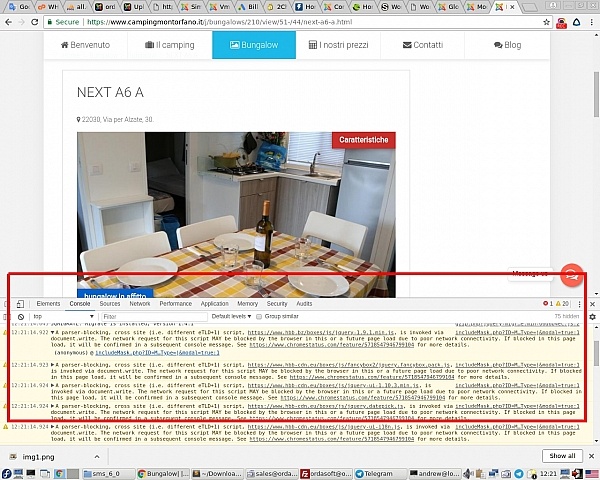Viewport: 600px width, 480px height.
Task: Click the yellow warning count indicator
Action: click(562, 304)
